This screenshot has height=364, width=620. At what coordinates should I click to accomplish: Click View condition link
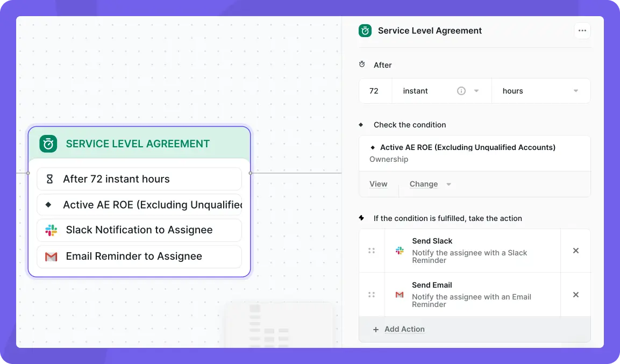tap(379, 184)
